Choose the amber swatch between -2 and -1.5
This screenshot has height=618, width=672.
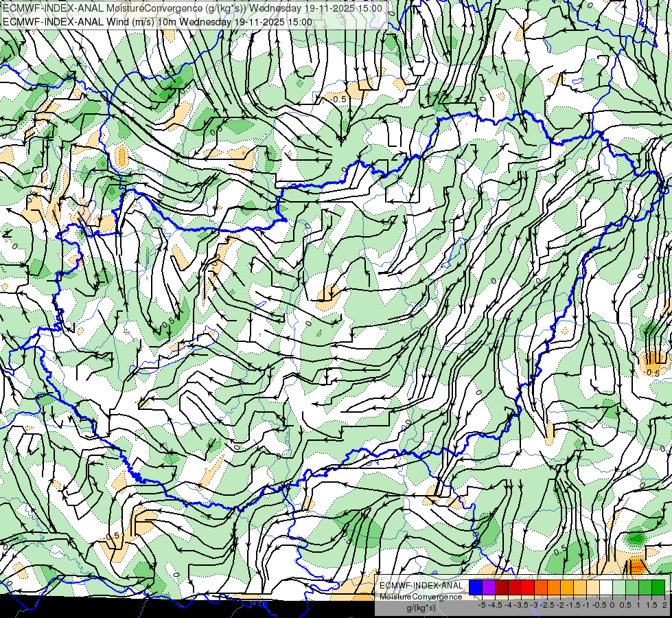click(566, 588)
